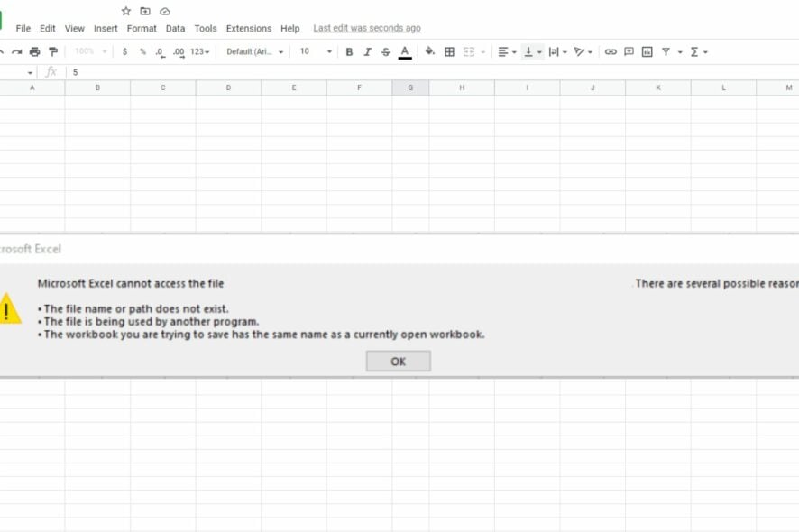The height and width of the screenshot is (532, 799).
Task: Insert a chart
Action: 647,51
